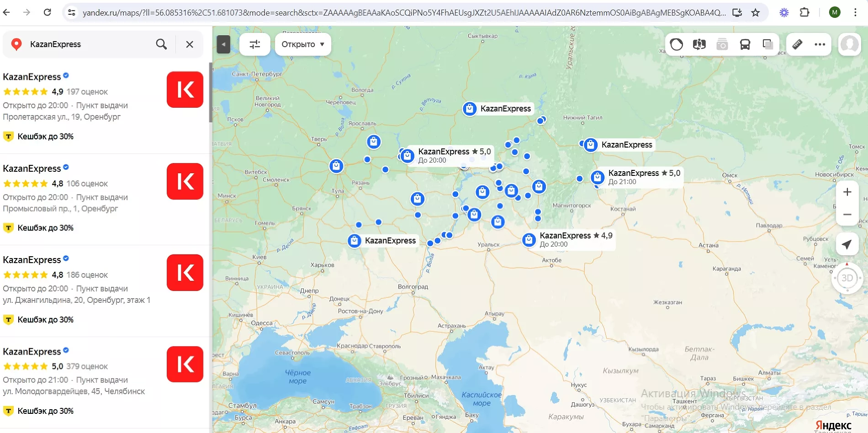Zoom in on the map

847,192
